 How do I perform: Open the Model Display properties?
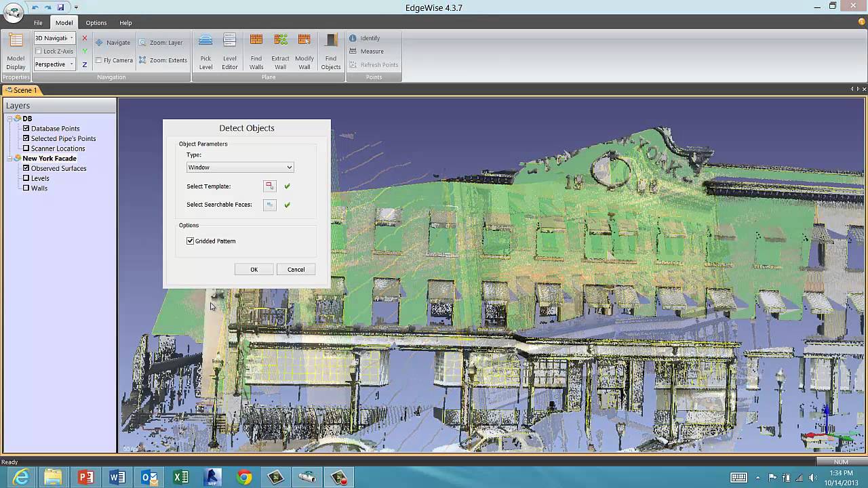[x=16, y=52]
